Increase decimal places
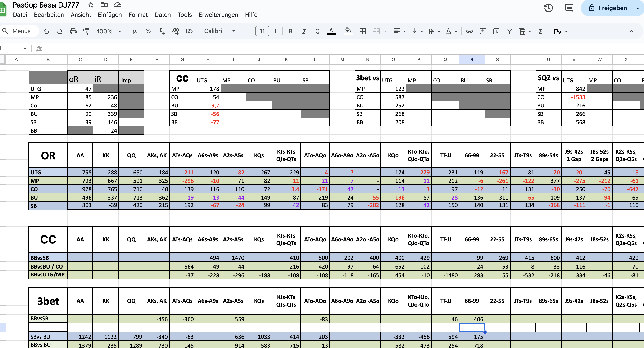644x348 pixels. pyautogui.click(x=175, y=31)
